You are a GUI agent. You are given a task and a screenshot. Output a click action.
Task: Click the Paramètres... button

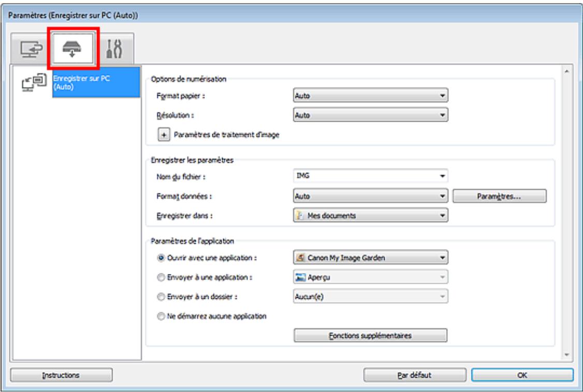pos(500,196)
